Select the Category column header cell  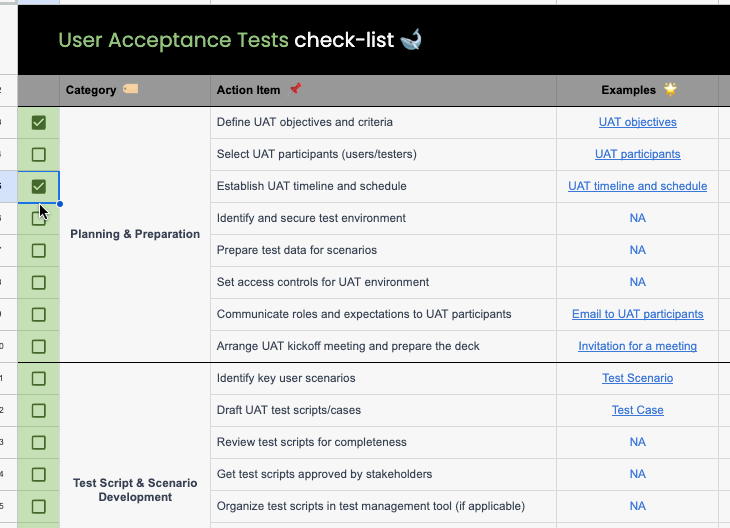pyautogui.click(x=134, y=90)
